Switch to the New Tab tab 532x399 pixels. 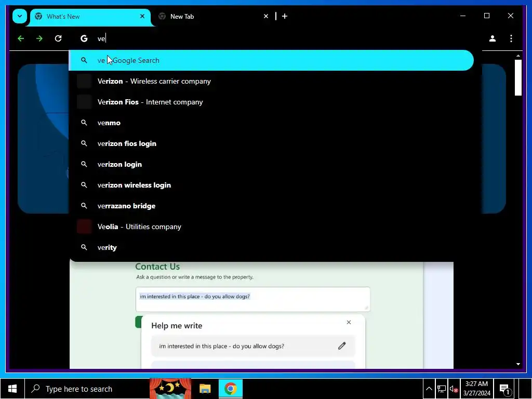pos(214,16)
